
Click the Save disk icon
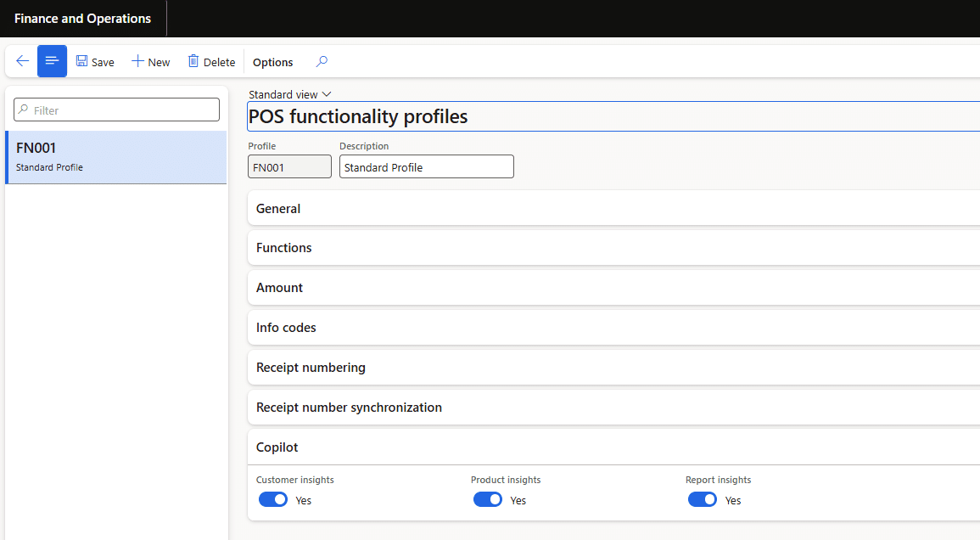click(82, 61)
